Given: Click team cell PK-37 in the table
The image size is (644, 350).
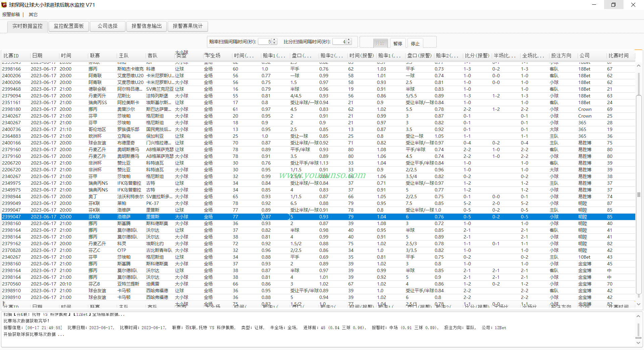Looking at the screenshot, I should [x=153, y=203].
